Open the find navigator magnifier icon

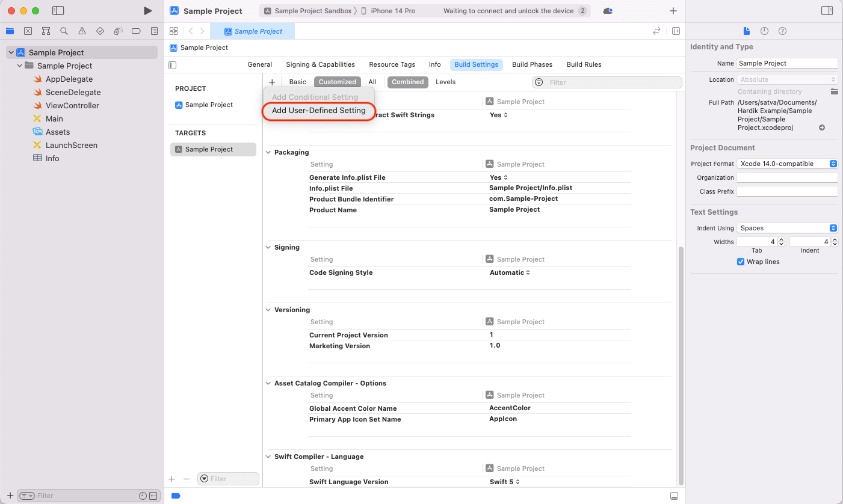[64, 31]
